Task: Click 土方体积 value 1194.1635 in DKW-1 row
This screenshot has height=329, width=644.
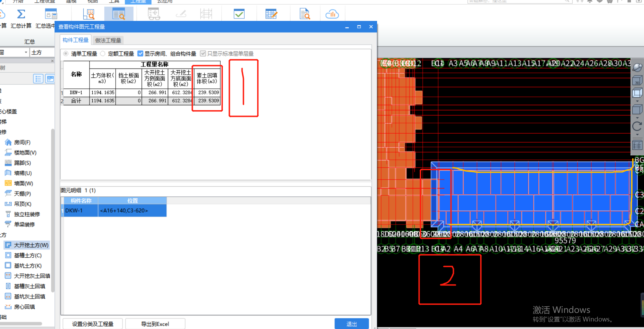Action: (x=103, y=93)
